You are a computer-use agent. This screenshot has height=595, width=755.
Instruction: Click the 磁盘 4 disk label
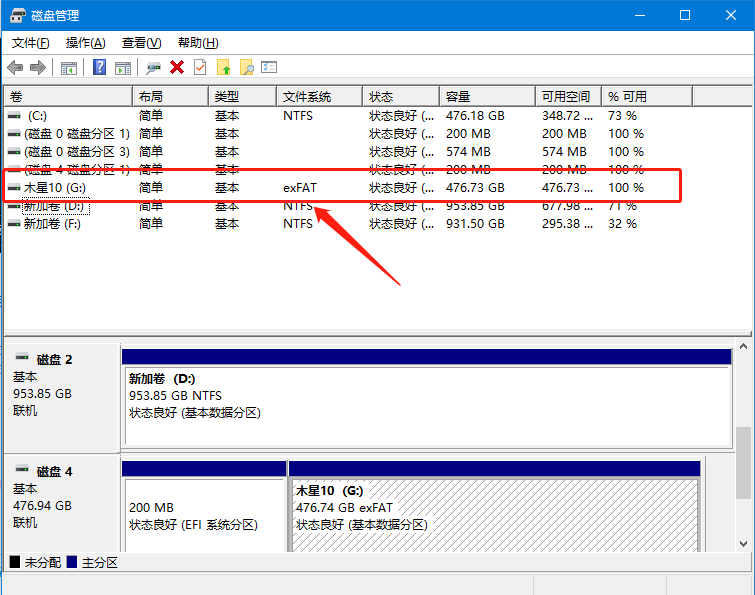coord(54,471)
